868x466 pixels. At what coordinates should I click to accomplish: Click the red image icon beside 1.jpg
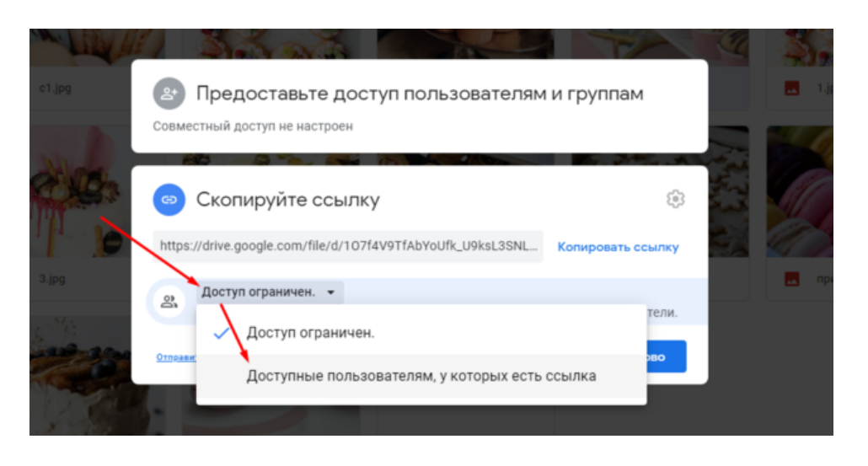791,88
